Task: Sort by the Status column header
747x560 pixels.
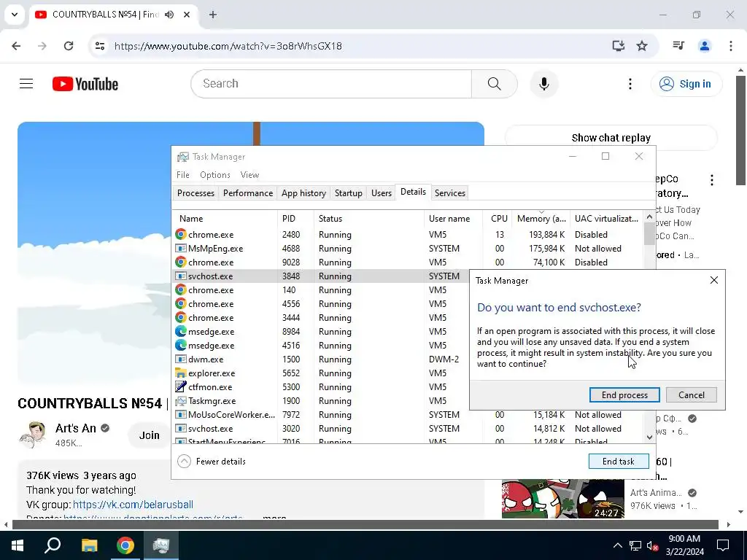Action: click(368, 219)
